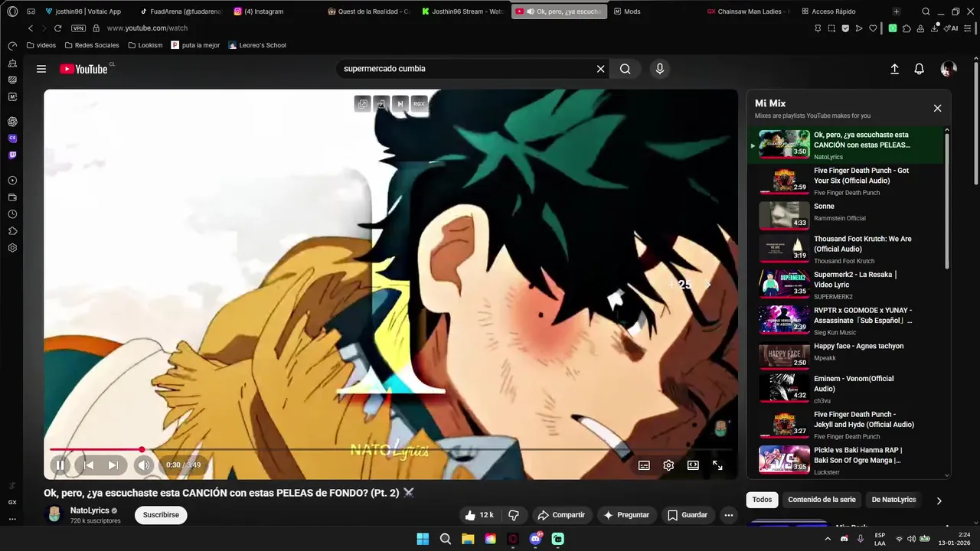This screenshot has height=551, width=980.
Task: Seek on the red video progress bar
Action: point(390,450)
